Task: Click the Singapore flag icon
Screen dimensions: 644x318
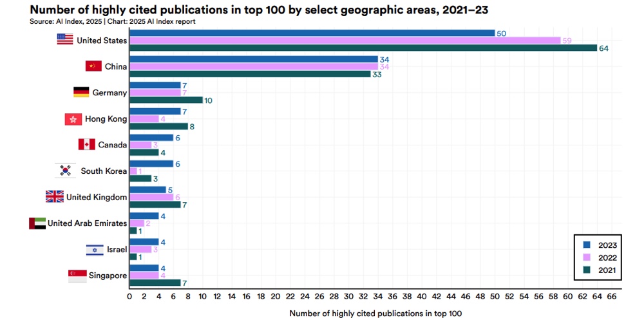Action: (x=77, y=276)
